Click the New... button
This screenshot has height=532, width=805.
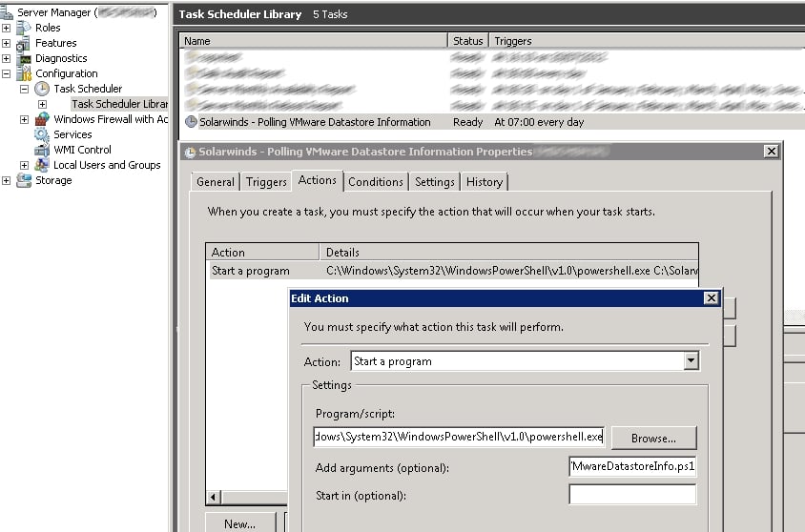click(x=239, y=523)
